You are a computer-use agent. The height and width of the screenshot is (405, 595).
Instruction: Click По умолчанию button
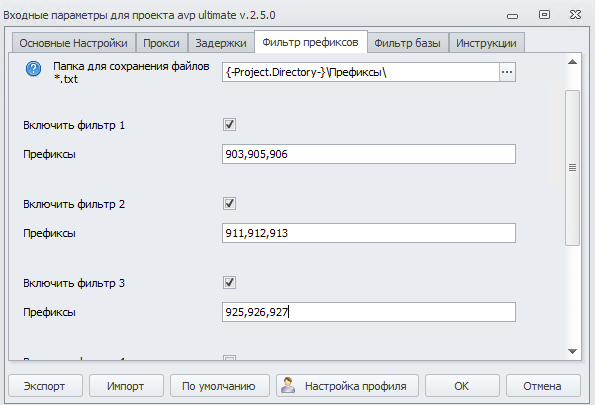pos(219,386)
